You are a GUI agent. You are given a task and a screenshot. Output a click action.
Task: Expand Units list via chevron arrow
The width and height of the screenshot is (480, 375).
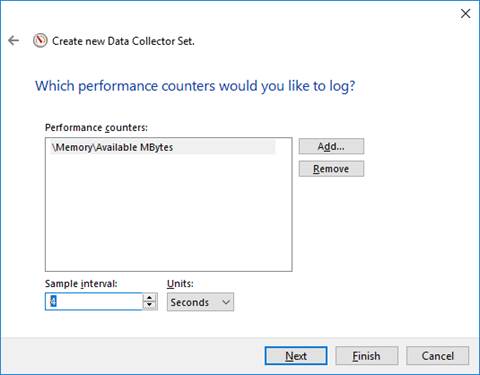click(x=226, y=302)
